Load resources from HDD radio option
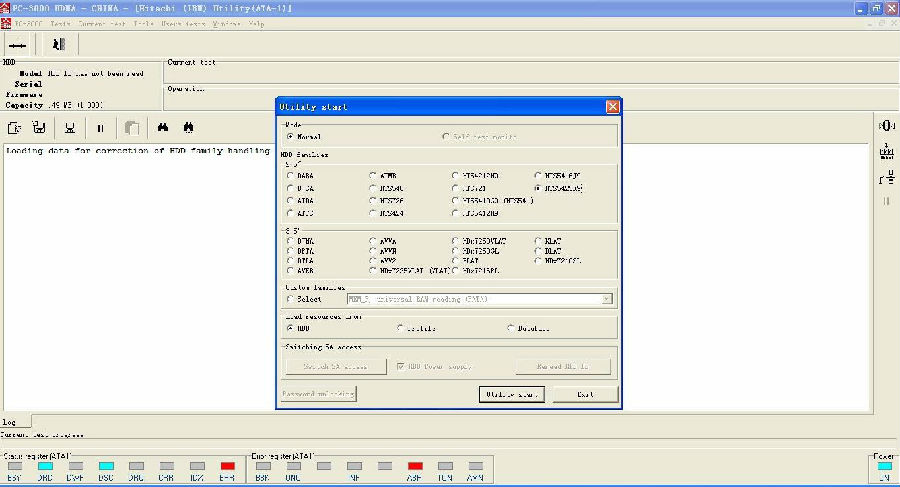Screen dimensions: 900x487 (x=290, y=328)
